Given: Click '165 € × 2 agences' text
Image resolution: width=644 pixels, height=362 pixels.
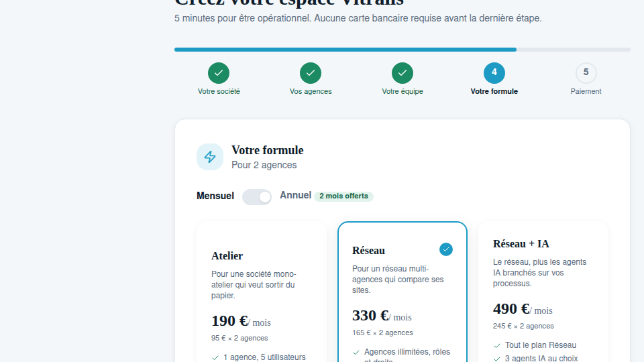Looking at the screenshot, I should click(382, 333).
